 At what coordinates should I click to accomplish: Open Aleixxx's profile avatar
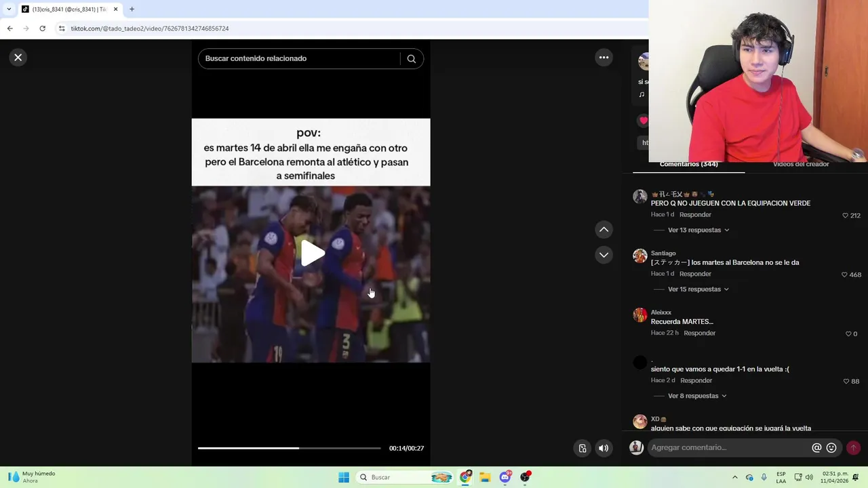pos(639,314)
